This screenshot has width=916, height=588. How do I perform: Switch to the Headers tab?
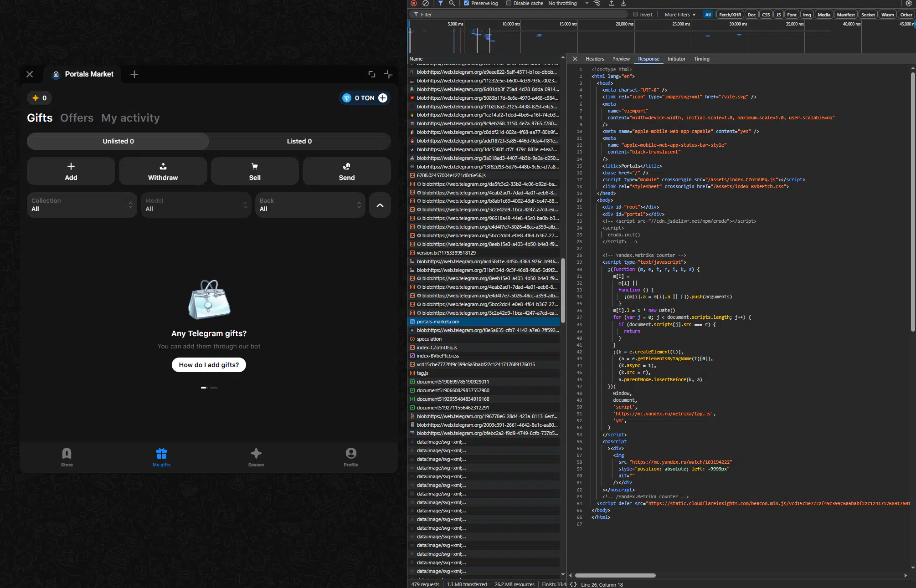coord(595,59)
